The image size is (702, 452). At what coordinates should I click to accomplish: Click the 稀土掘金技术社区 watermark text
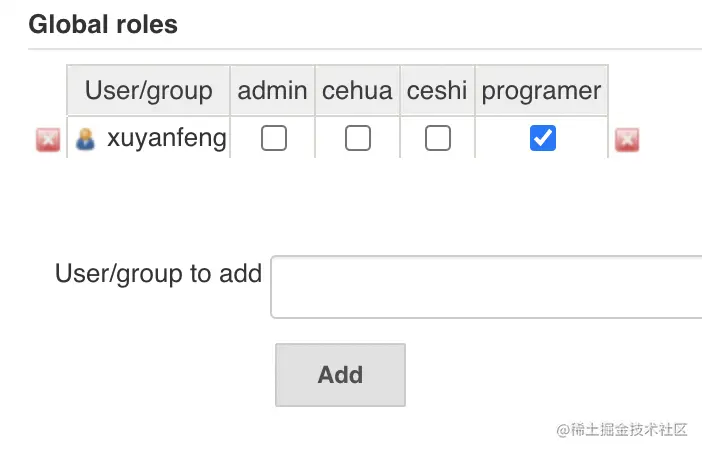coord(628,430)
